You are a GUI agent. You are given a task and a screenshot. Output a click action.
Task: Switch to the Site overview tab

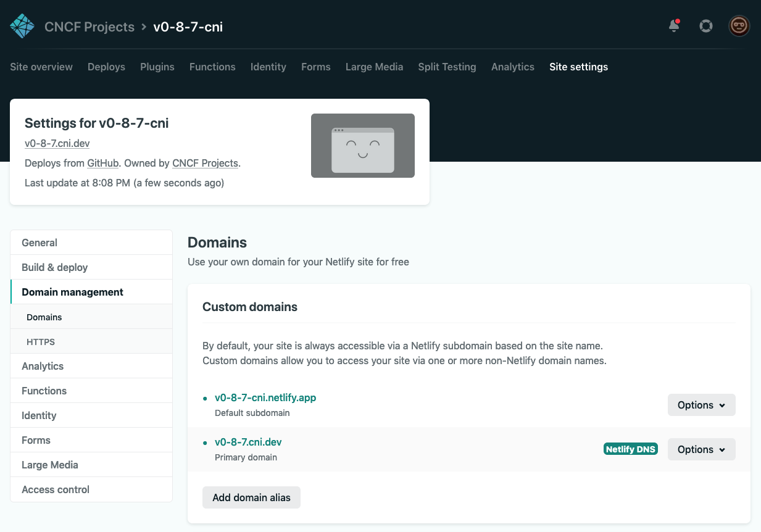41,67
